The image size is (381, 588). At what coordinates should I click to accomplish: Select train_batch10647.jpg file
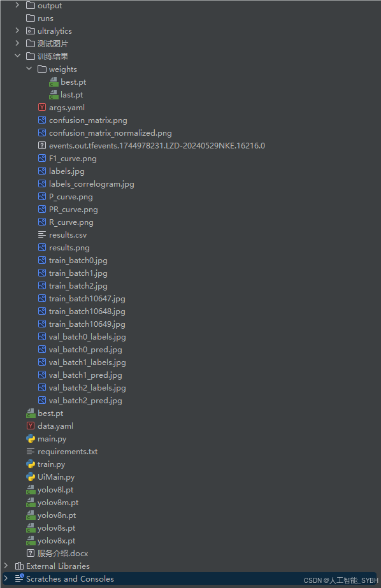click(x=87, y=299)
